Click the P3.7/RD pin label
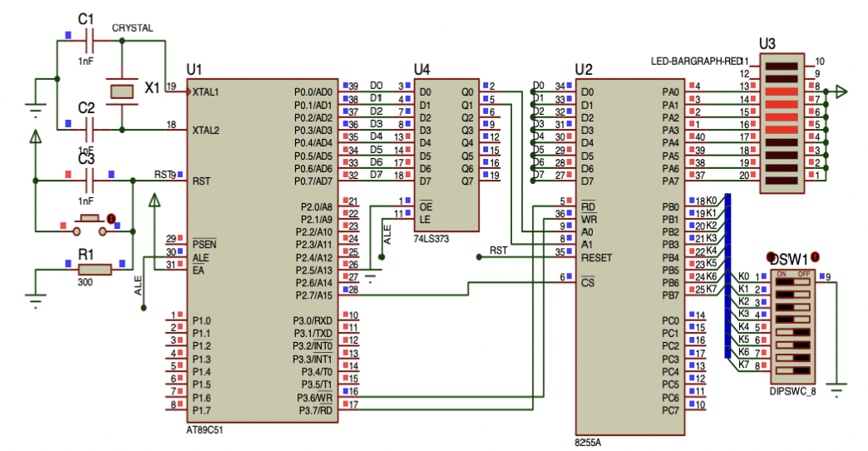Viewport: 868px width, 451px height. (316, 410)
